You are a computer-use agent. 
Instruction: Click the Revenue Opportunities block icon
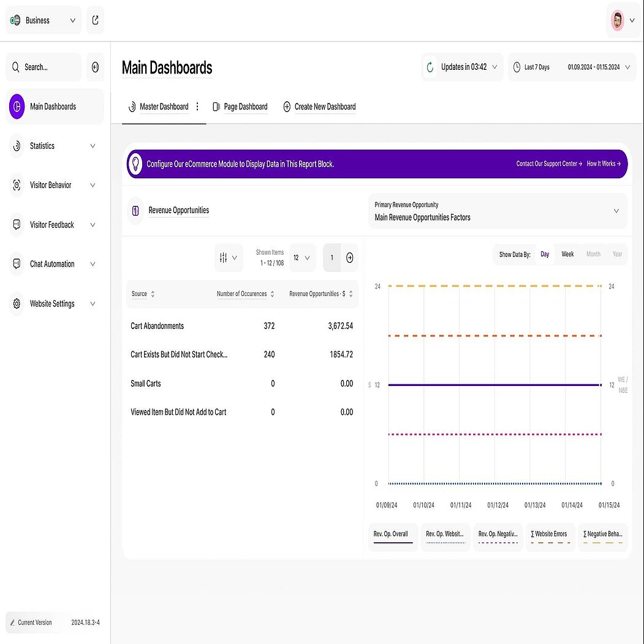point(135,211)
